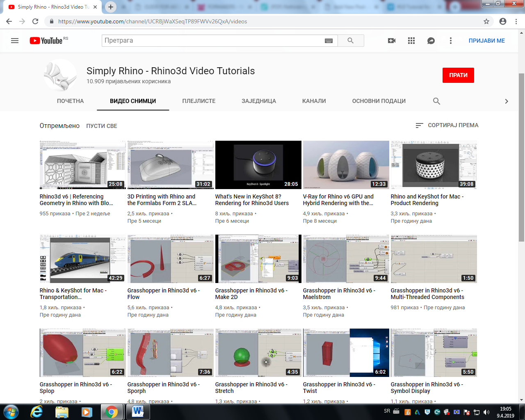Open the Referencing Geometry video thumbnail
Viewport: 525px width, 420px height.
click(83, 165)
